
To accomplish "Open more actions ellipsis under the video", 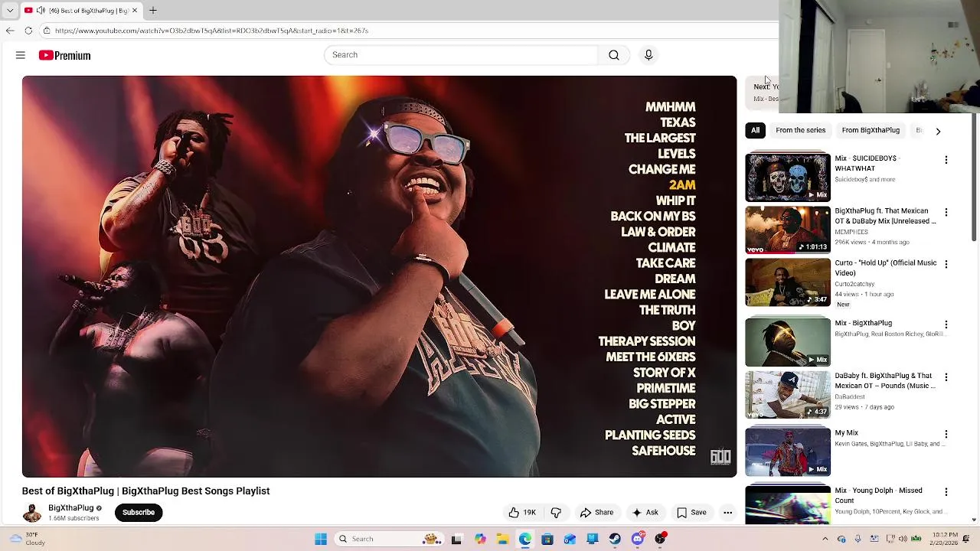I will tap(728, 513).
